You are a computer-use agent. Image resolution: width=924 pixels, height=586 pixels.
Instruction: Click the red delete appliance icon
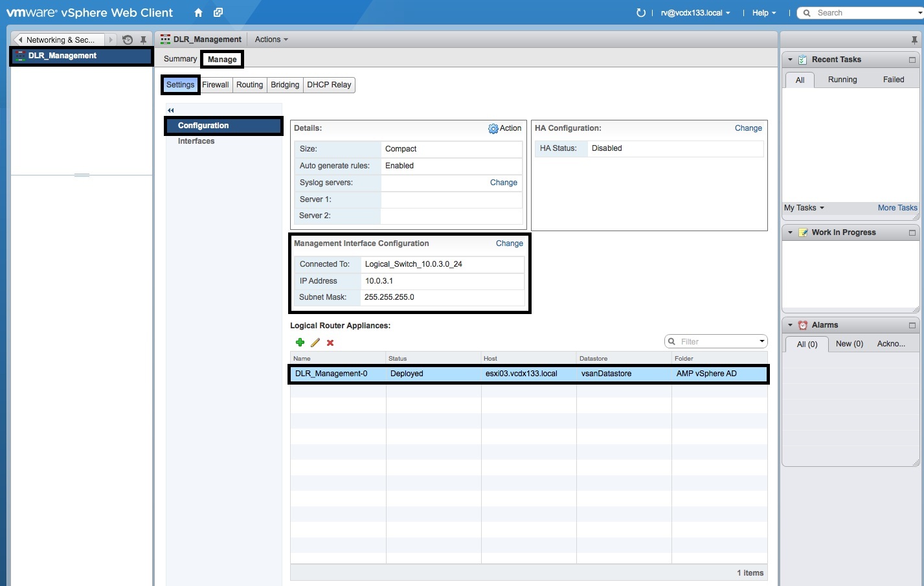330,343
